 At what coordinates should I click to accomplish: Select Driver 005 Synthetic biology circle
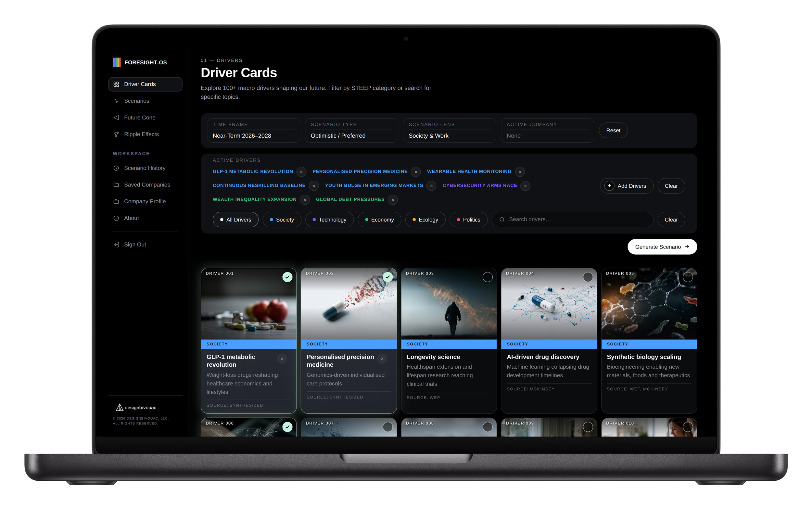coord(688,277)
